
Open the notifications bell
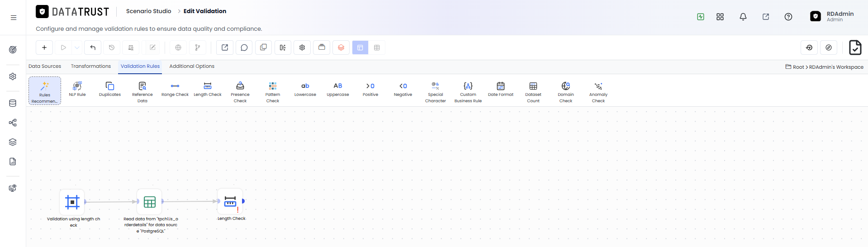(x=743, y=17)
